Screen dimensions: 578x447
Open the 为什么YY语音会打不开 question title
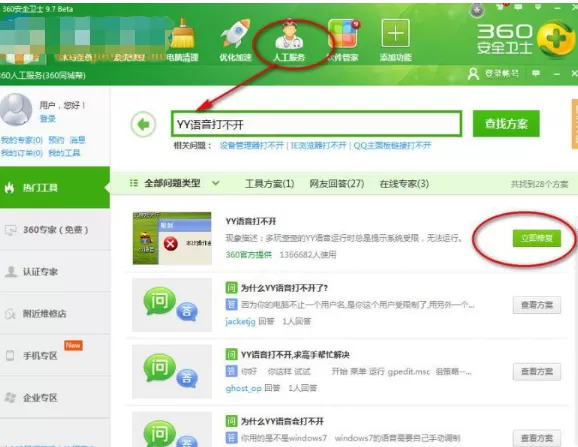pos(282,421)
